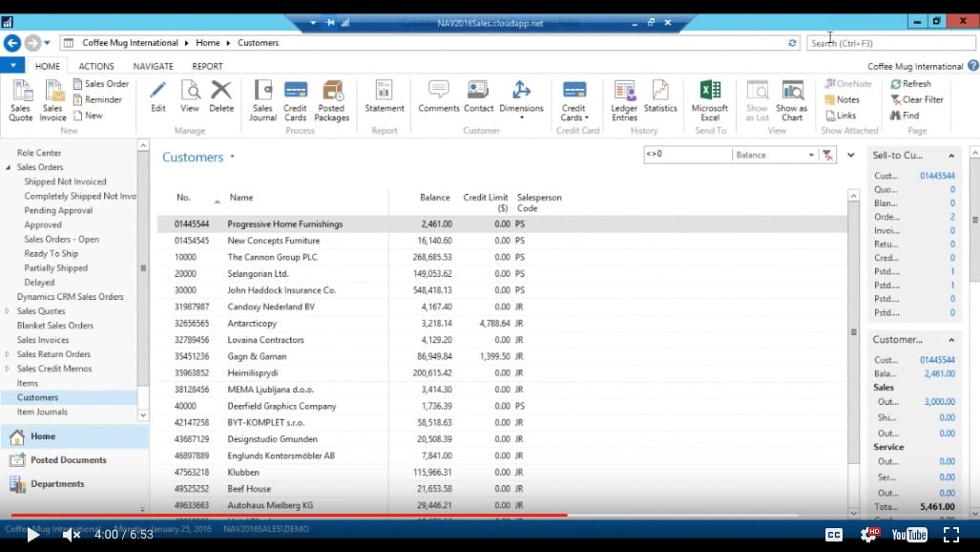Switch to the NAVIGATE ribbon tab
This screenshot has height=552, width=980.
[153, 66]
